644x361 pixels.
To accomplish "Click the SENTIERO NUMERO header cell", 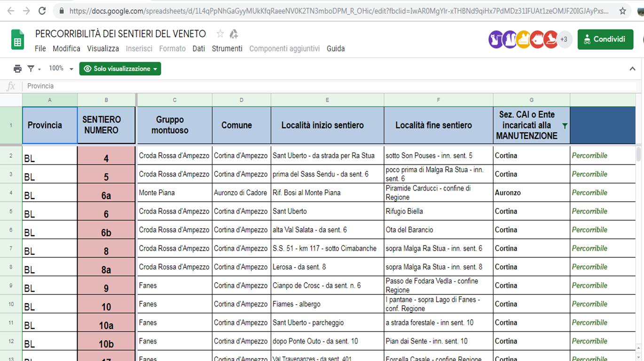I will tap(106, 125).
